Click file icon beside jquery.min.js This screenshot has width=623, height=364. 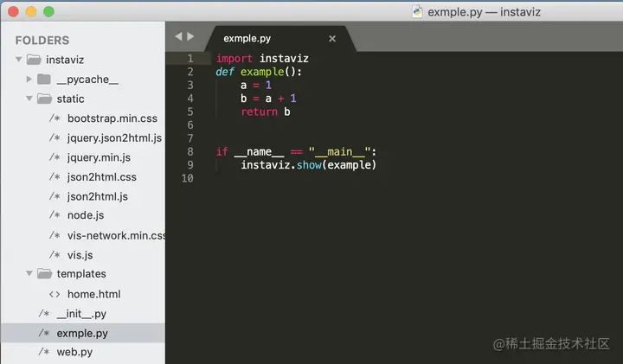(55, 157)
